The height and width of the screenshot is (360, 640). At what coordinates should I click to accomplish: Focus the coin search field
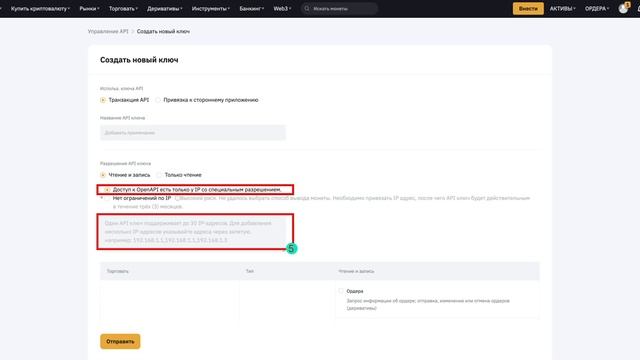[339, 9]
